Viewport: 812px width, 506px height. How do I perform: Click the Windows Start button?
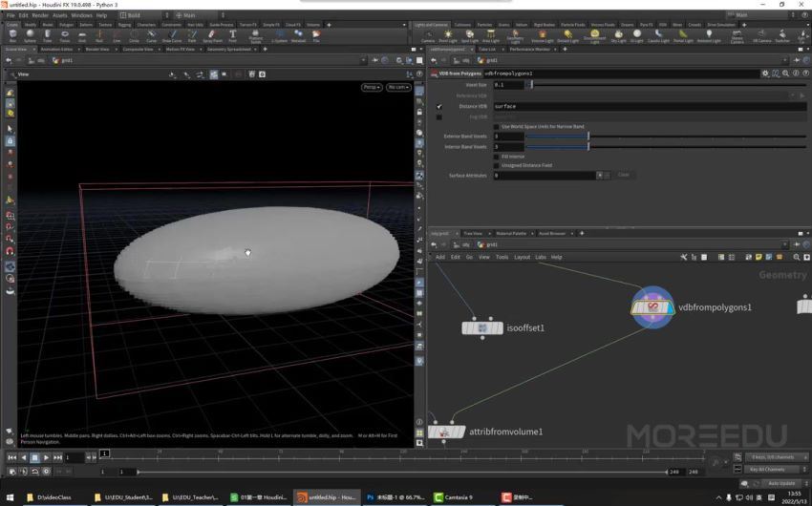click(x=10, y=497)
